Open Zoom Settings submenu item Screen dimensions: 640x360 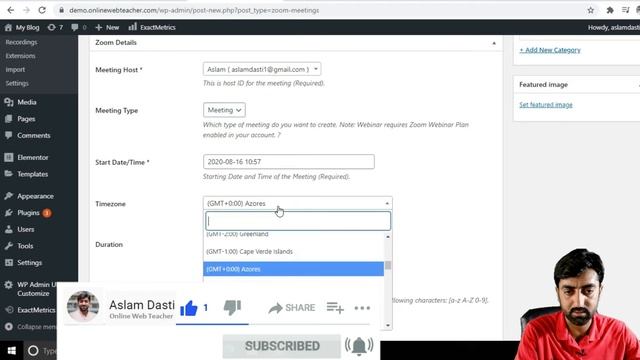[17, 83]
